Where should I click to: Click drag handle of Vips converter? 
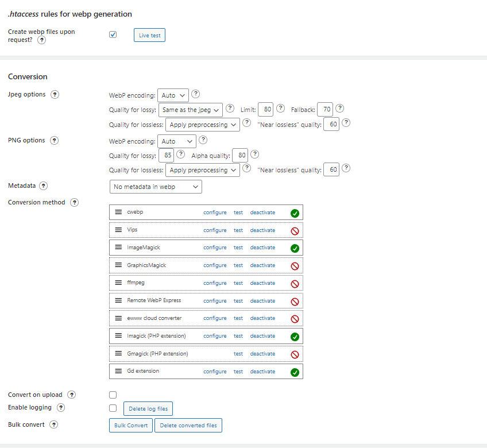pyautogui.click(x=118, y=230)
